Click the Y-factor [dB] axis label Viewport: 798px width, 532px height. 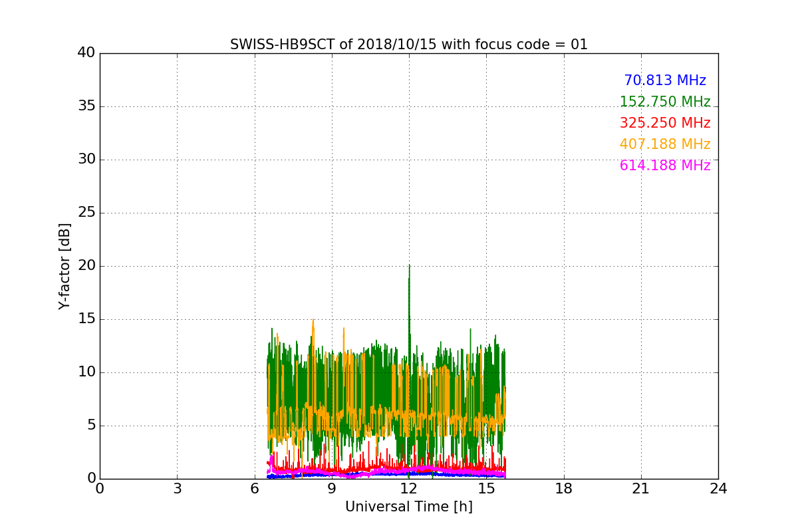[x=65, y=266]
